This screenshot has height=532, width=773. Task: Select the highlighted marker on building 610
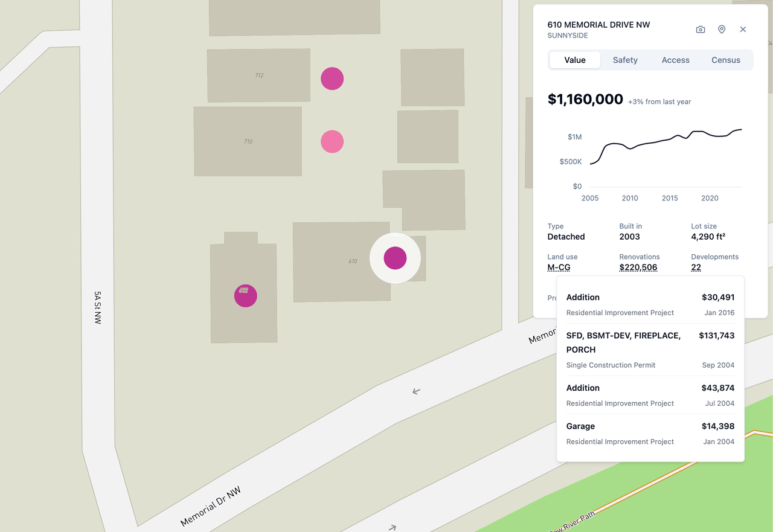point(396,258)
